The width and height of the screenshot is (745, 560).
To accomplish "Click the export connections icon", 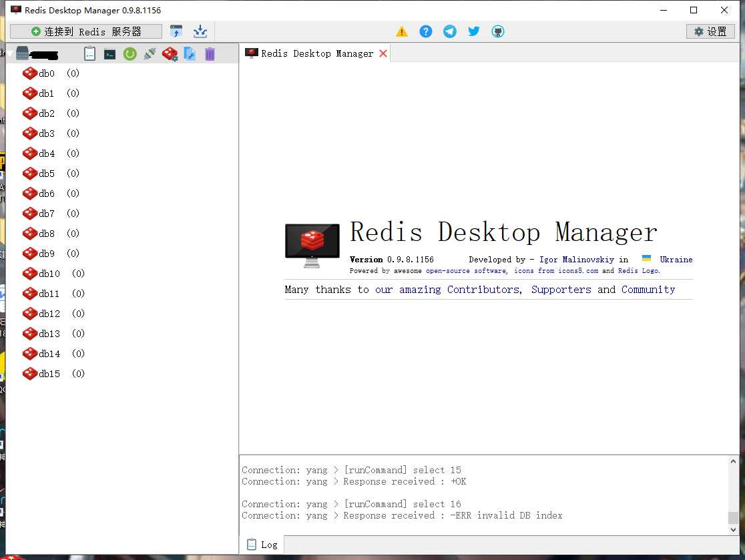I will (200, 31).
